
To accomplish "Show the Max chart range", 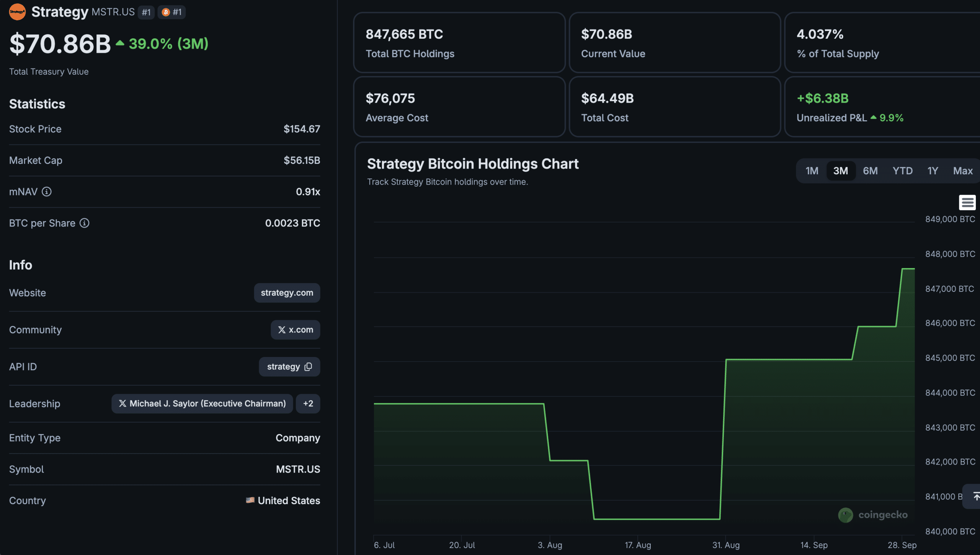I will (x=963, y=171).
